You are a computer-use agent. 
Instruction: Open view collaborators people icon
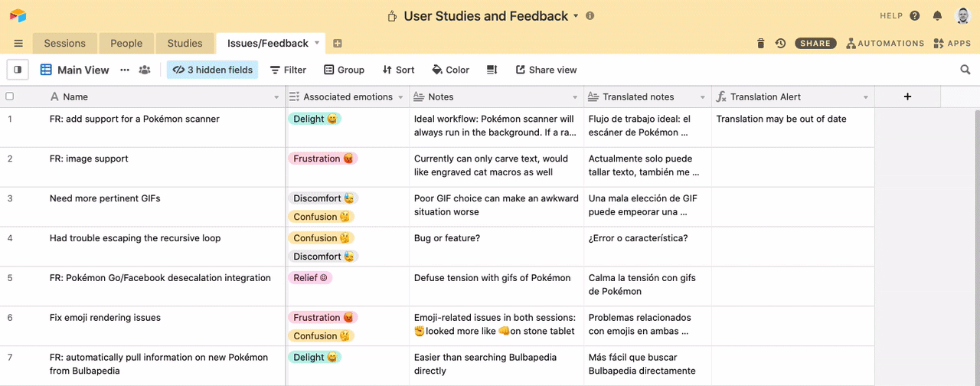[x=145, y=70]
